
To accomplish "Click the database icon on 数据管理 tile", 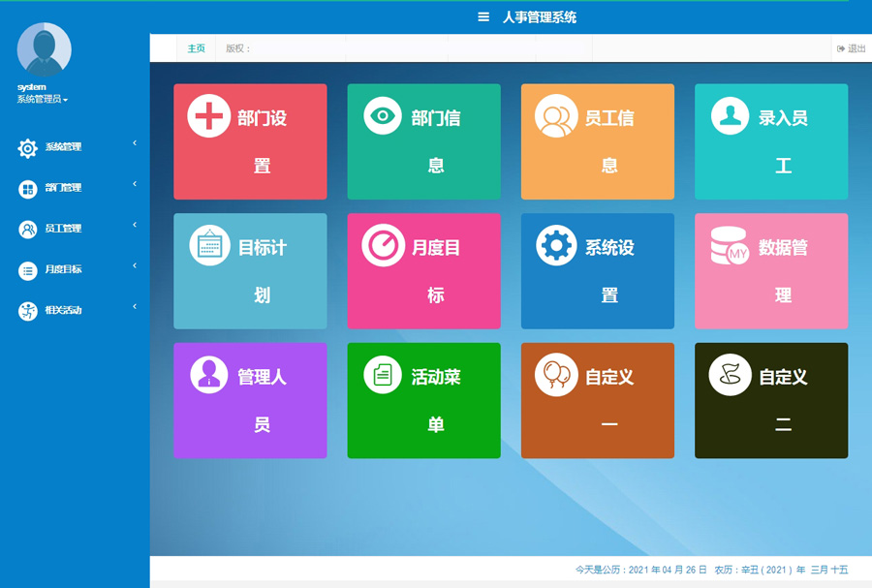I will [x=730, y=246].
